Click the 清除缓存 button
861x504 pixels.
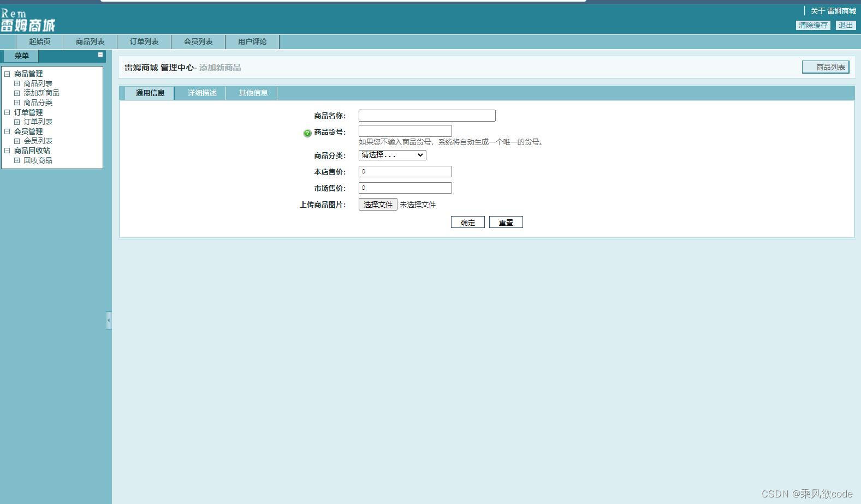coord(813,25)
